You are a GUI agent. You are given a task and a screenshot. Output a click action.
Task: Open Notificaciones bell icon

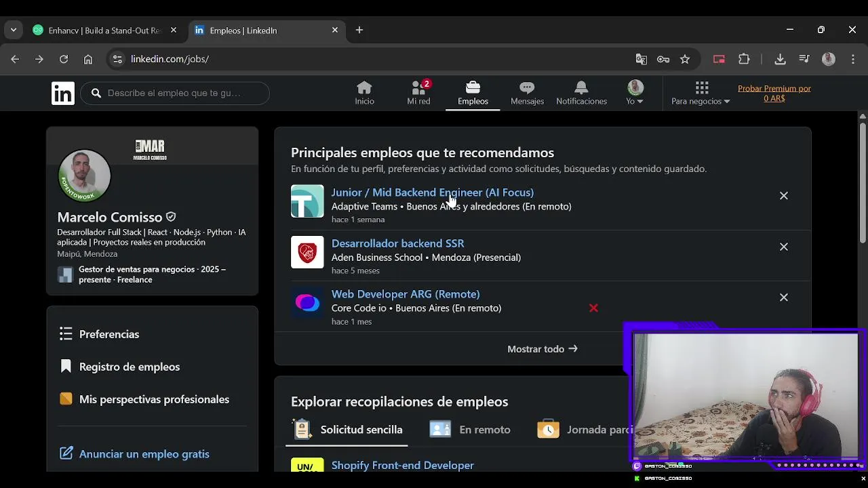point(581,93)
